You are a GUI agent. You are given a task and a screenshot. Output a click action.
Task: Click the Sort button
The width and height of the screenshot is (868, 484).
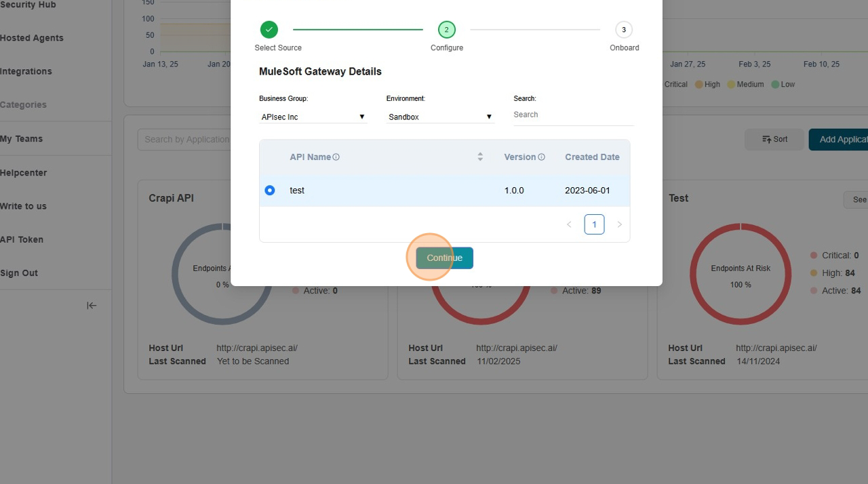[774, 140]
